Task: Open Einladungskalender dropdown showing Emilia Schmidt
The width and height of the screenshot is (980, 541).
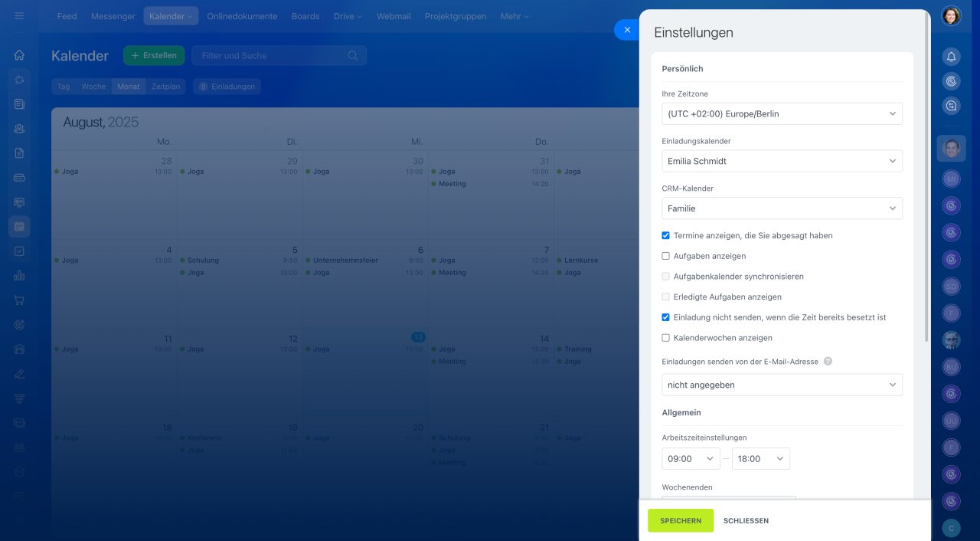Action: (x=782, y=161)
